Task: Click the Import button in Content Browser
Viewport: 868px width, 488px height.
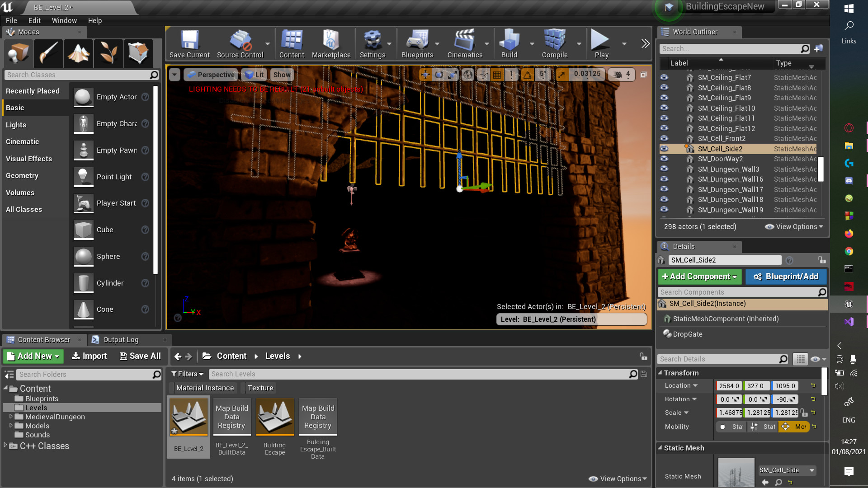Action: tap(90, 356)
